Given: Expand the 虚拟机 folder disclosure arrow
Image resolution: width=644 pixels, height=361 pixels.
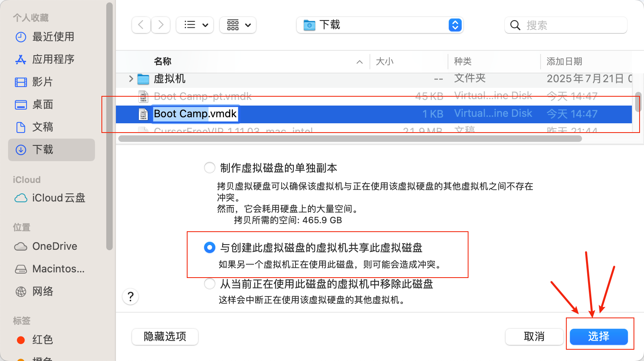Looking at the screenshot, I should pyautogui.click(x=131, y=79).
